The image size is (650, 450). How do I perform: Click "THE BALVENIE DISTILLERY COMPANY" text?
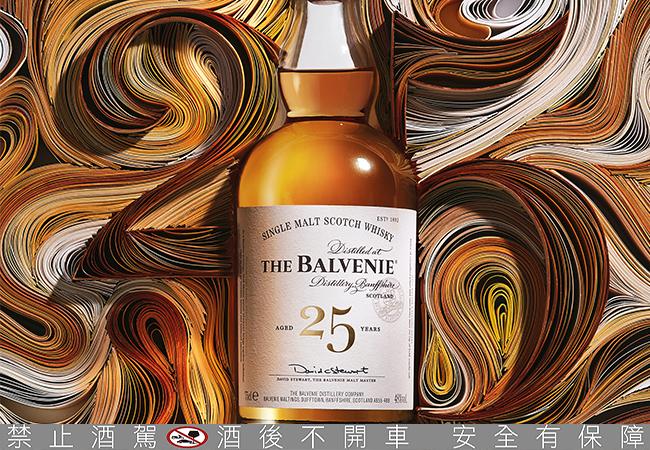tap(327, 394)
